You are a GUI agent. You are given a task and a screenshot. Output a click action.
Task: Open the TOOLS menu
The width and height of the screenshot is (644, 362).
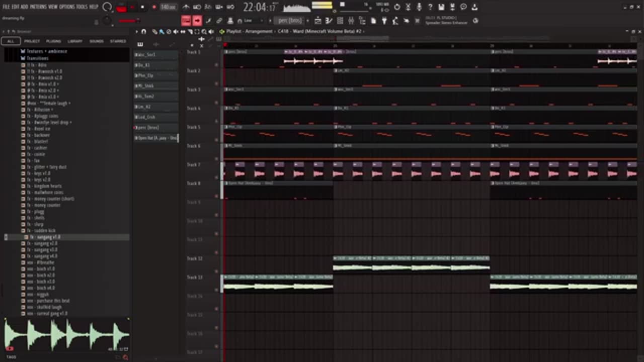82,7
